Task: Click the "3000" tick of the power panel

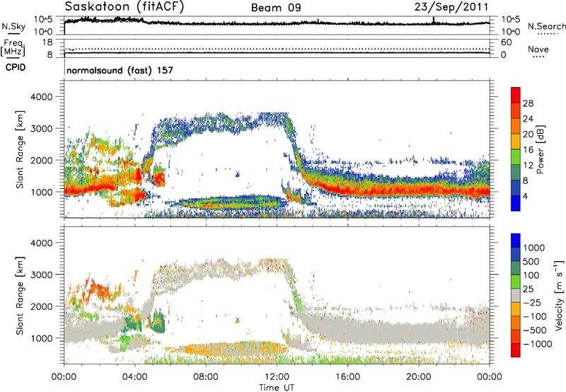Action: point(41,129)
